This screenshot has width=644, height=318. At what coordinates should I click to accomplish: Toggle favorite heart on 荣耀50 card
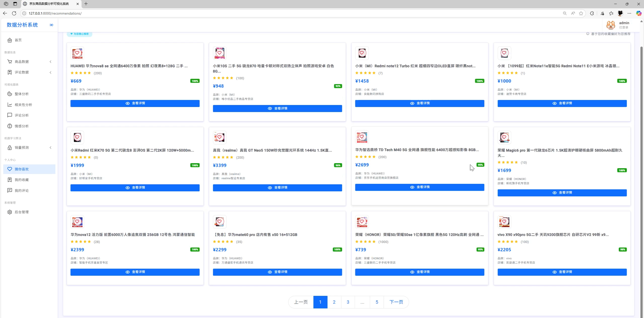pos(362,222)
